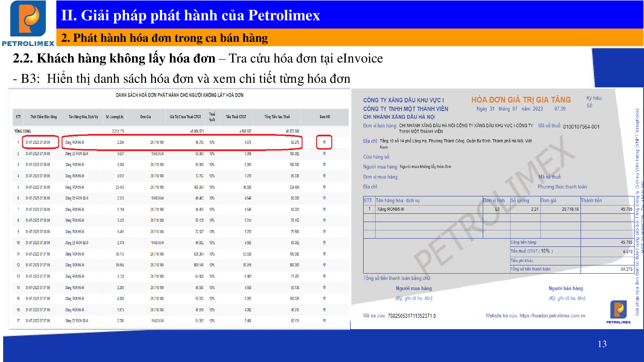Image resolution: width=644 pixels, height=362 pixels.
Task: Open the invoice icon on row 12
Action: click(x=324, y=265)
